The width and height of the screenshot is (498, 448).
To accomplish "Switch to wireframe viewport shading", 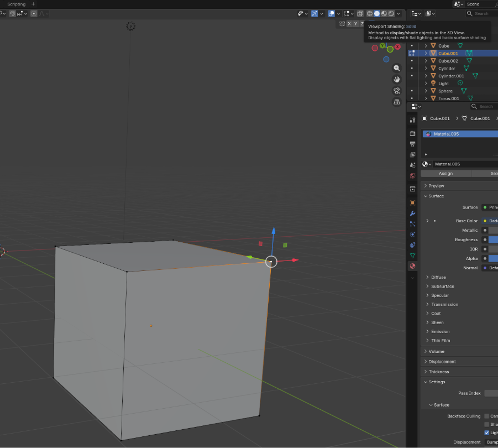I will [x=370, y=14].
